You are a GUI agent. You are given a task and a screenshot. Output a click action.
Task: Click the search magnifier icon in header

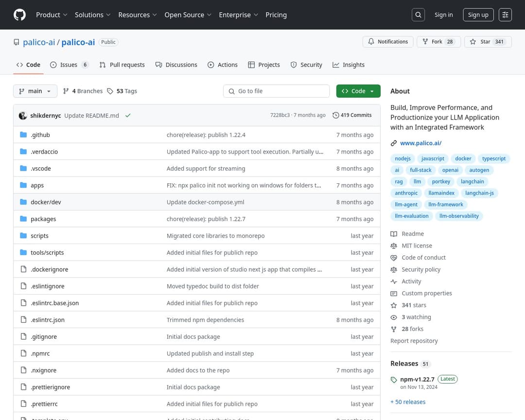pos(418,15)
